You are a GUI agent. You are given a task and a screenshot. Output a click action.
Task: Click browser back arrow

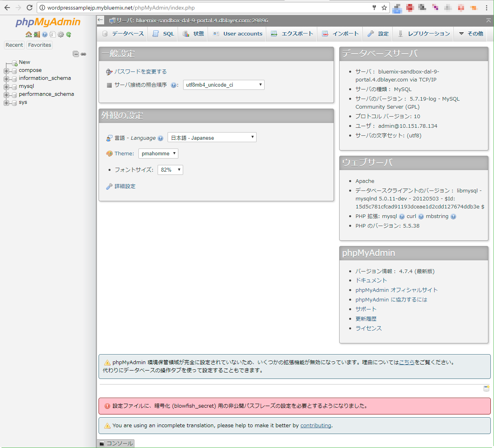tap(7, 8)
